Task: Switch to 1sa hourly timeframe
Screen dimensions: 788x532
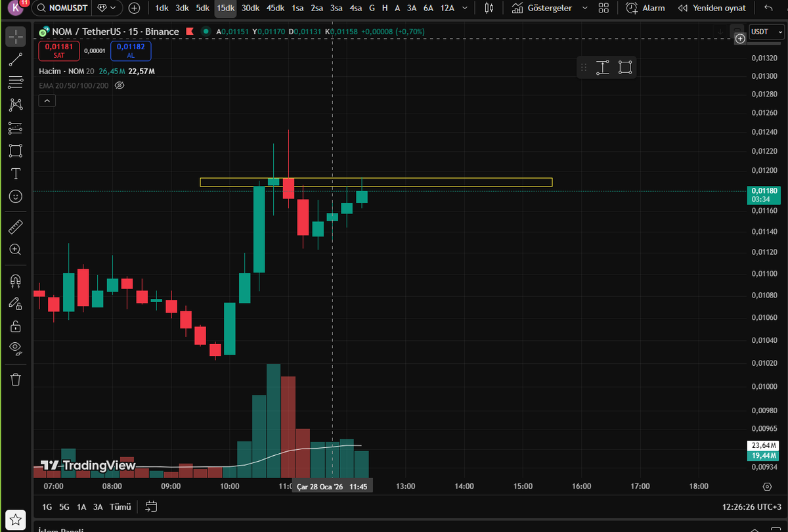Action: pyautogui.click(x=297, y=8)
